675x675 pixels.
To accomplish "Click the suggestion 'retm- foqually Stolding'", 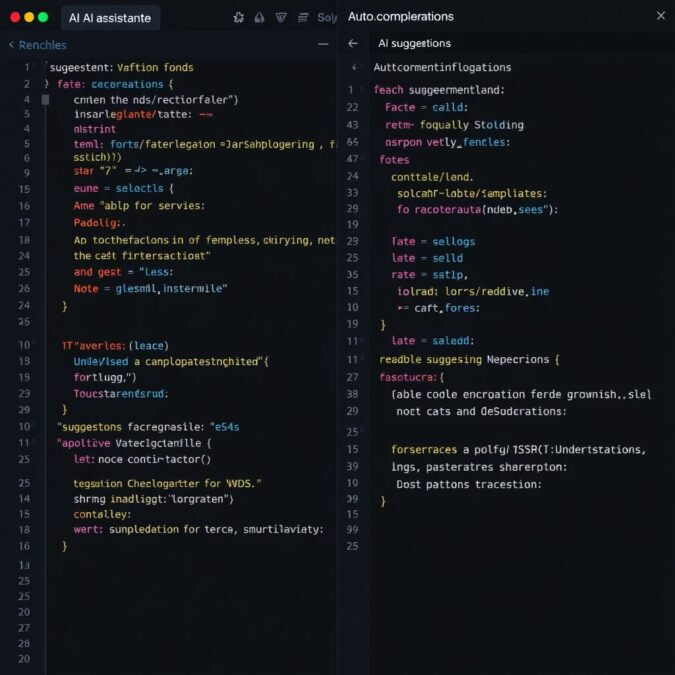I will 454,125.
